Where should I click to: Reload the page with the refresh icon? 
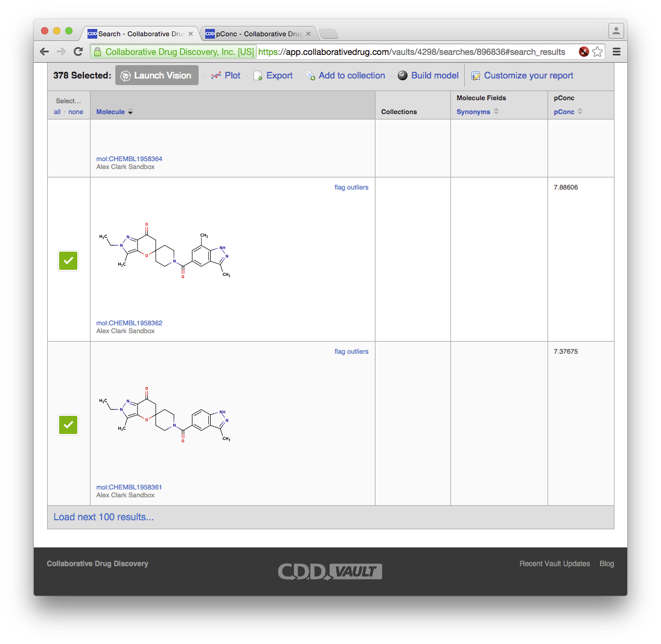click(x=78, y=52)
